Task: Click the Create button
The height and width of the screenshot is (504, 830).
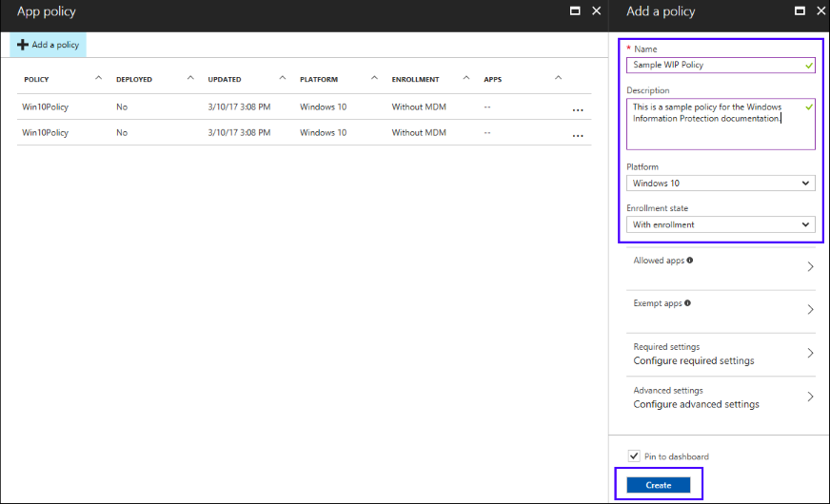Action: pyautogui.click(x=659, y=485)
